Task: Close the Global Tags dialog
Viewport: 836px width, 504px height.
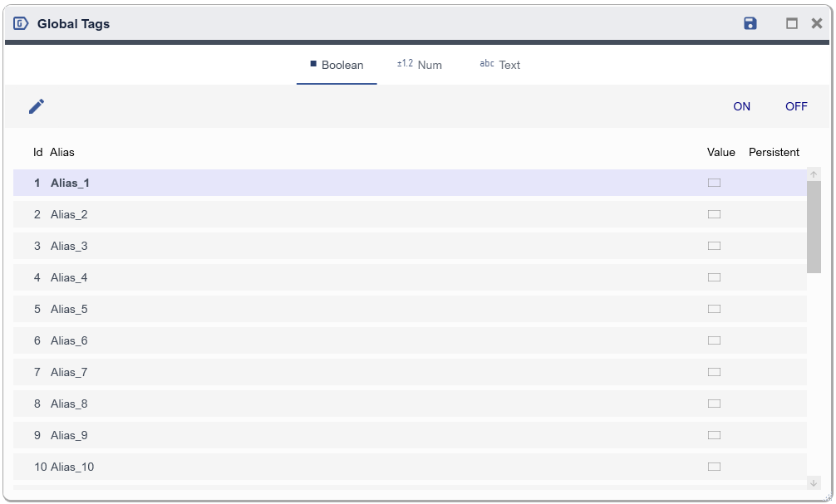Action: pos(816,23)
